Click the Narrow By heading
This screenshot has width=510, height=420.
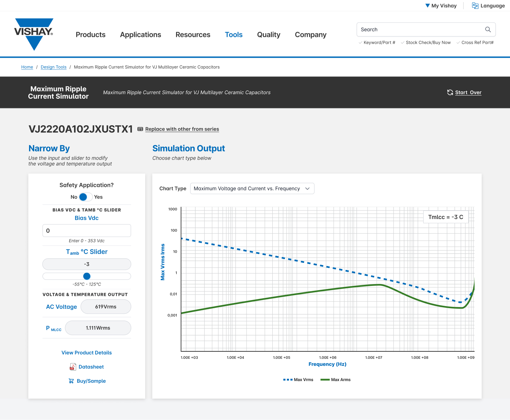click(x=49, y=149)
